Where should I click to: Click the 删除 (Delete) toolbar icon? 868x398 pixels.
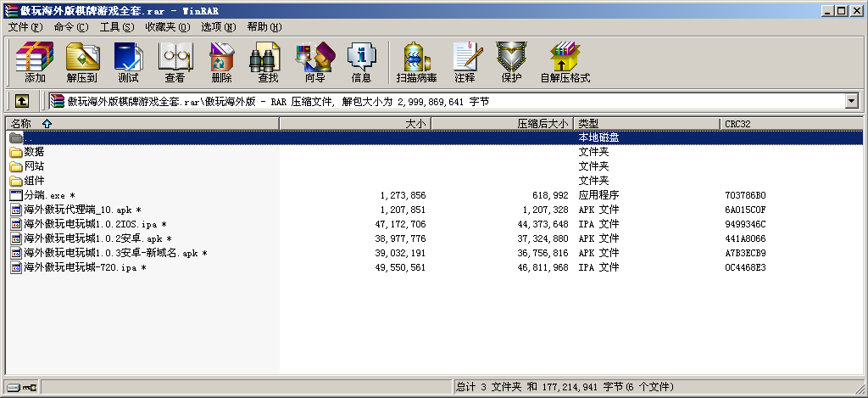tap(221, 62)
